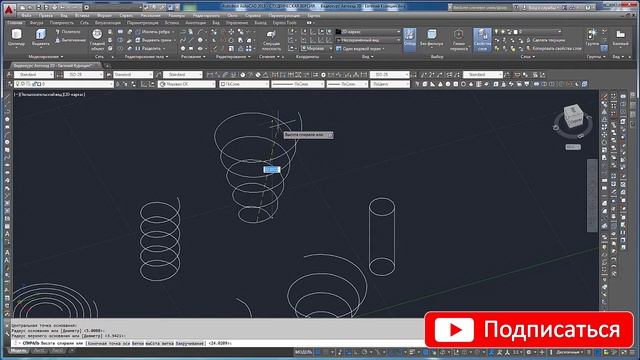Click the Сделать текущим layer button
Screen dimensions: 640x360
(x=545, y=40)
